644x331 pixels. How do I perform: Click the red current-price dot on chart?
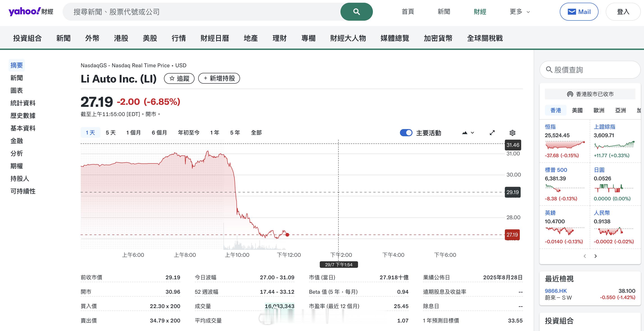coord(287,235)
